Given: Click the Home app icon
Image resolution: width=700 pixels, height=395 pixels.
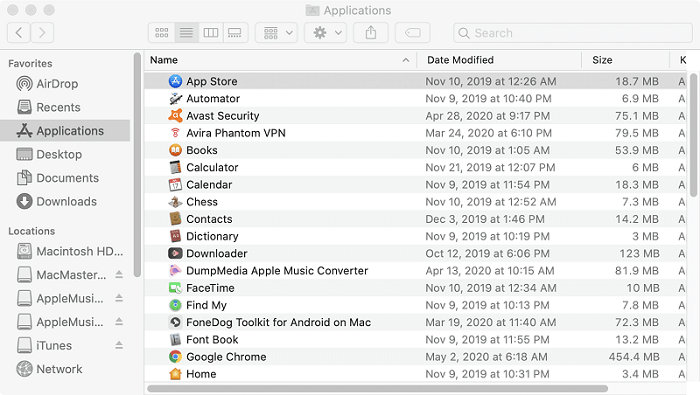Looking at the screenshot, I should pos(175,374).
